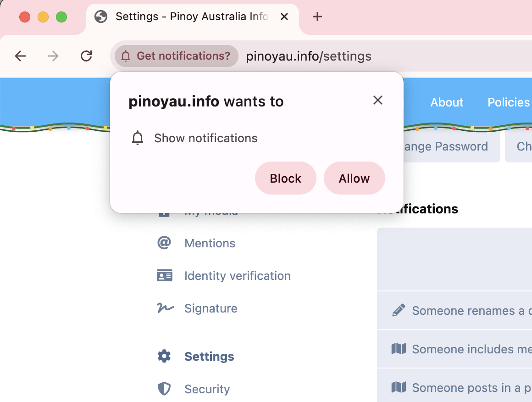Click the Identity verification card icon
Screen dimensions: 532x402
pos(164,275)
